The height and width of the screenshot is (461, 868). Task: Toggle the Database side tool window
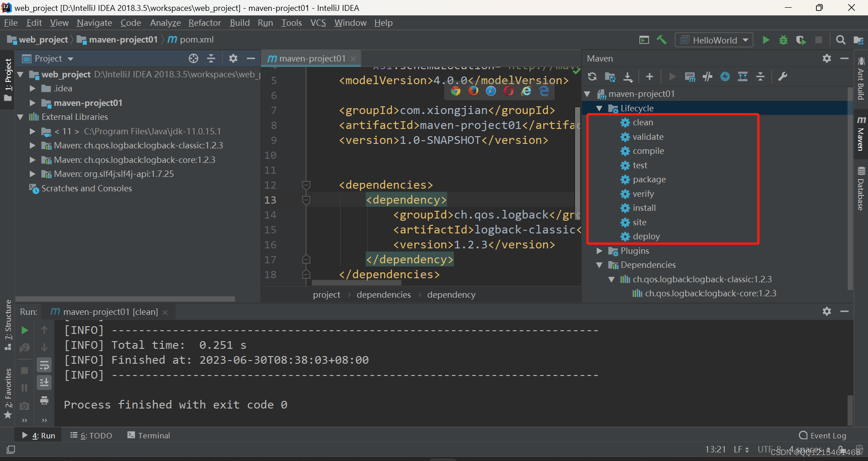click(861, 188)
